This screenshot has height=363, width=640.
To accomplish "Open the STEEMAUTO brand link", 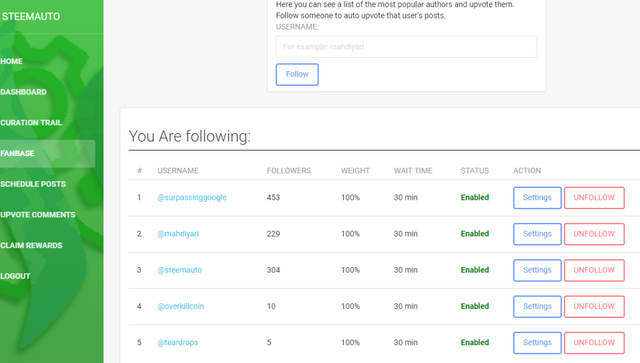I will click(x=31, y=16).
